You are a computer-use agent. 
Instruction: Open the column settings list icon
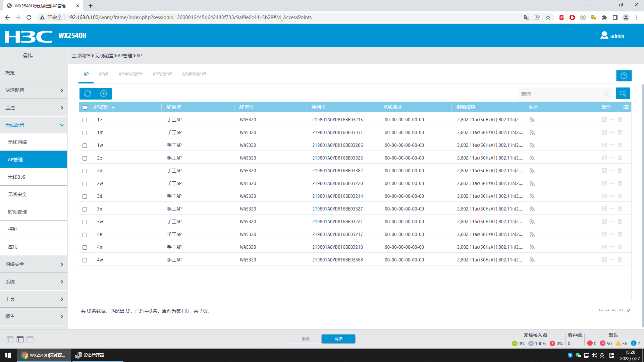pyautogui.click(x=626, y=107)
